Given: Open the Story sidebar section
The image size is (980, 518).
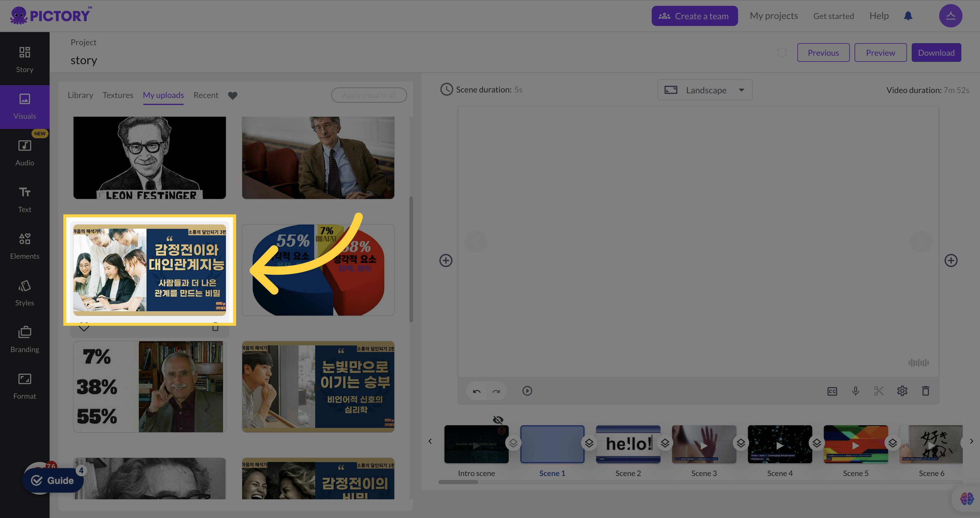Looking at the screenshot, I should pyautogui.click(x=25, y=60).
